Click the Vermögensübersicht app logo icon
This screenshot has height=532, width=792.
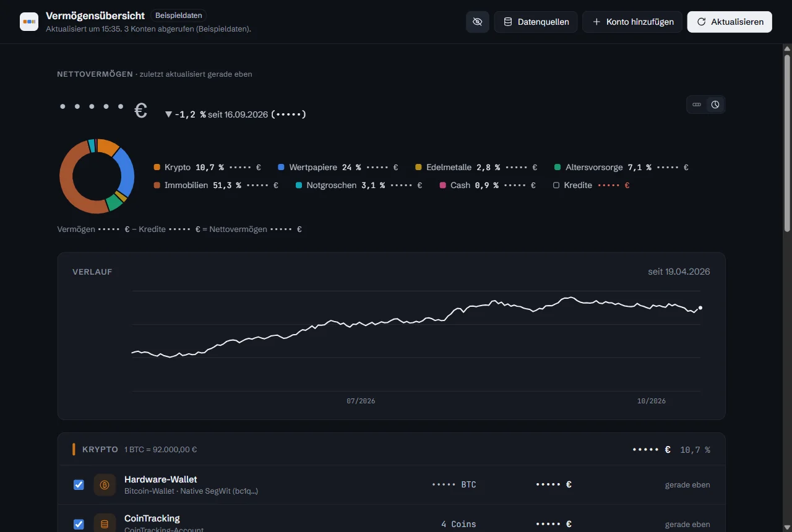[29, 22]
